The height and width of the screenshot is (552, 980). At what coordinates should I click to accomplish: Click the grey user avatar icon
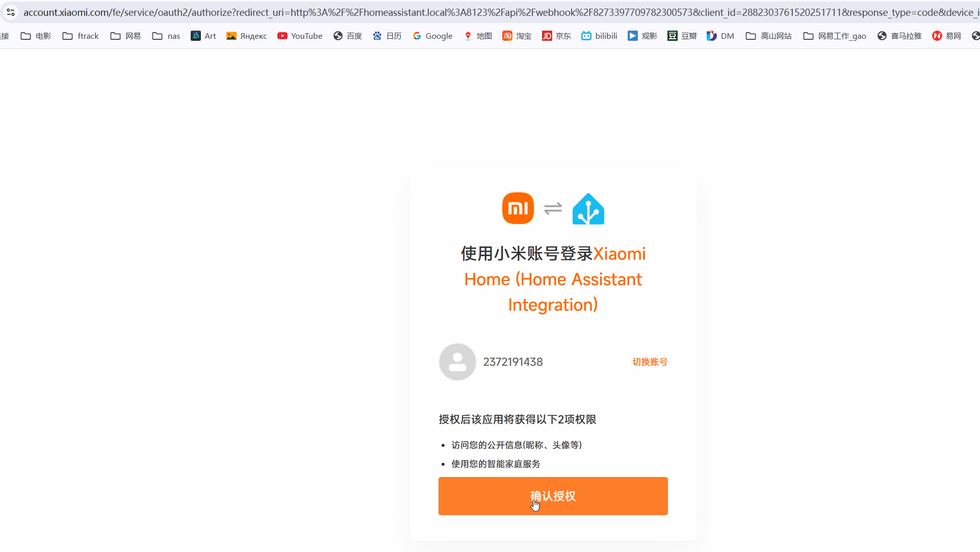pyautogui.click(x=457, y=362)
